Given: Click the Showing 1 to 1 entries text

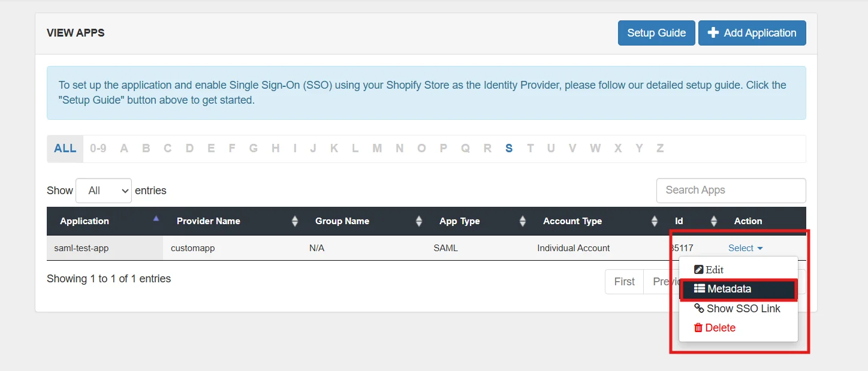Looking at the screenshot, I should tap(108, 279).
